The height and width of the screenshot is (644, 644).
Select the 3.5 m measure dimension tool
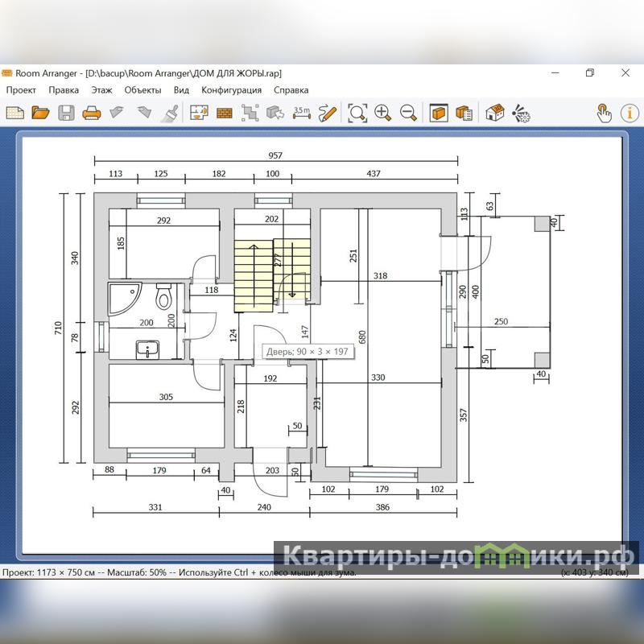click(301, 113)
